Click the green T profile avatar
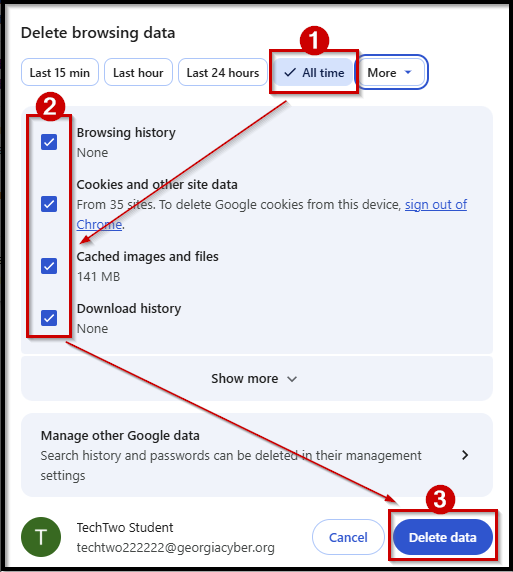The height and width of the screenshot is (572, 513). click(41, 537)
